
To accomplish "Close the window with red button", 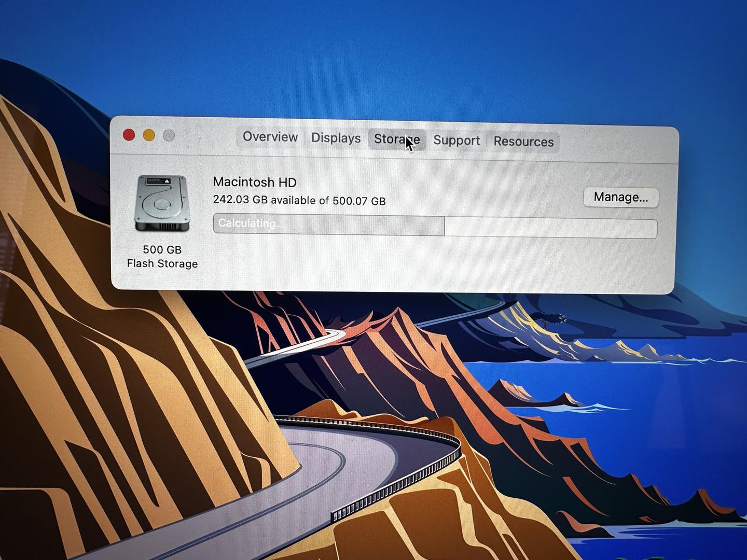I will (129, 135).
